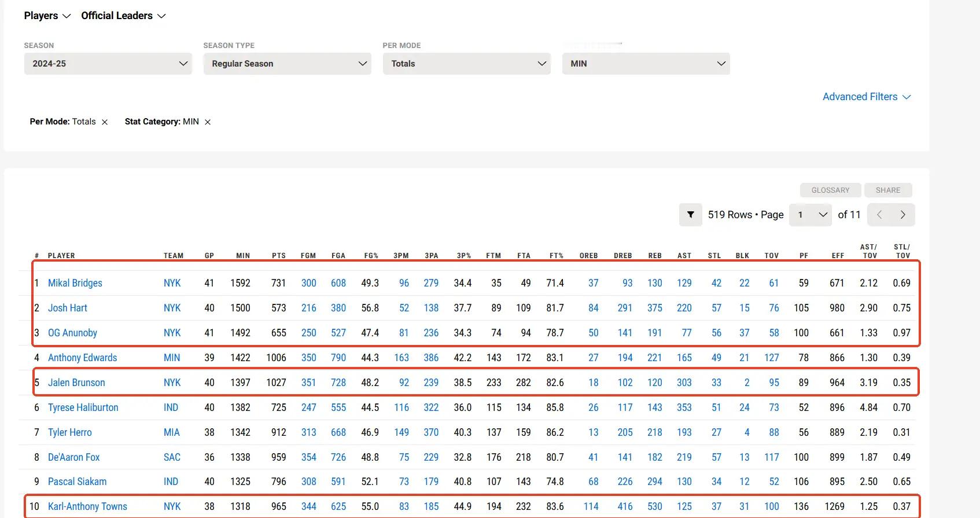Open Mikal Bridges player page
Screen dimensions: 980x518
click(x=75, y=283)
